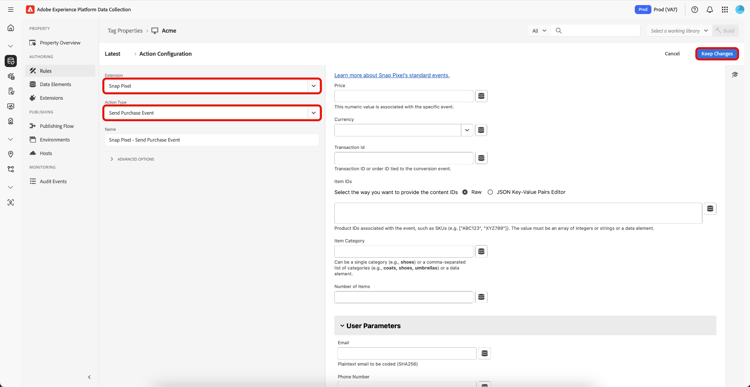Viewport: 750px width, 387px height.
Task: Click Keep Changes button
Action: click(x=717, y=54)
